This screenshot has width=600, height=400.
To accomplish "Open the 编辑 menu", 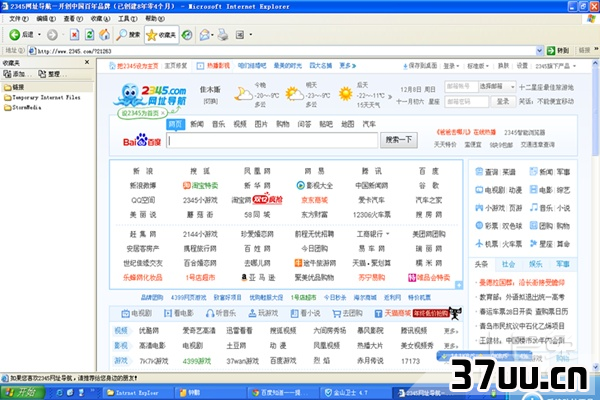I will 46,18.
